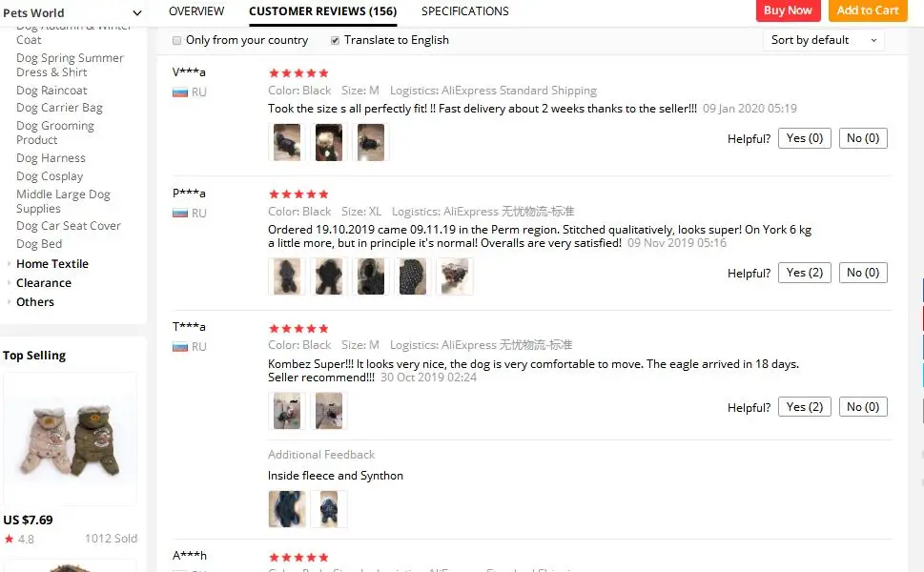Expand the Clearance category arrow

coord(9,283)
